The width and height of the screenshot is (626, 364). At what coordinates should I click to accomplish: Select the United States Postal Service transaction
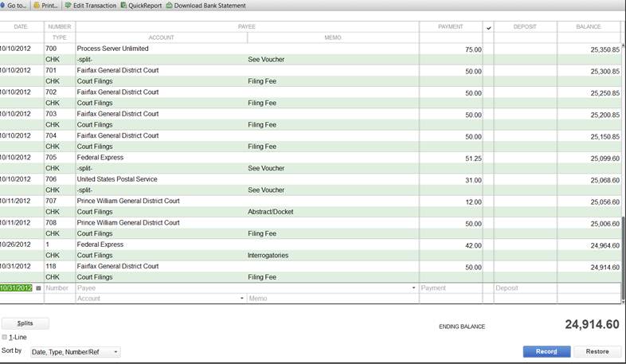[239, 179]
